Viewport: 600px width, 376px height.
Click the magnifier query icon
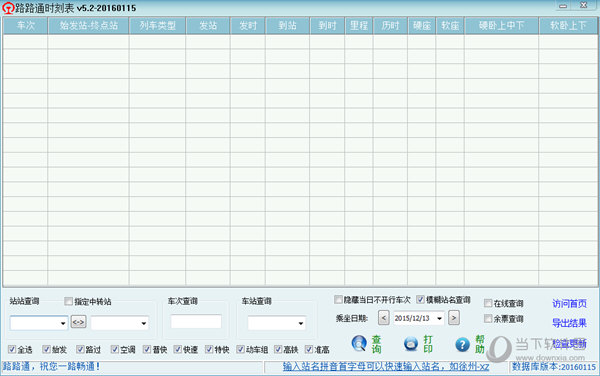click(359, 343)
